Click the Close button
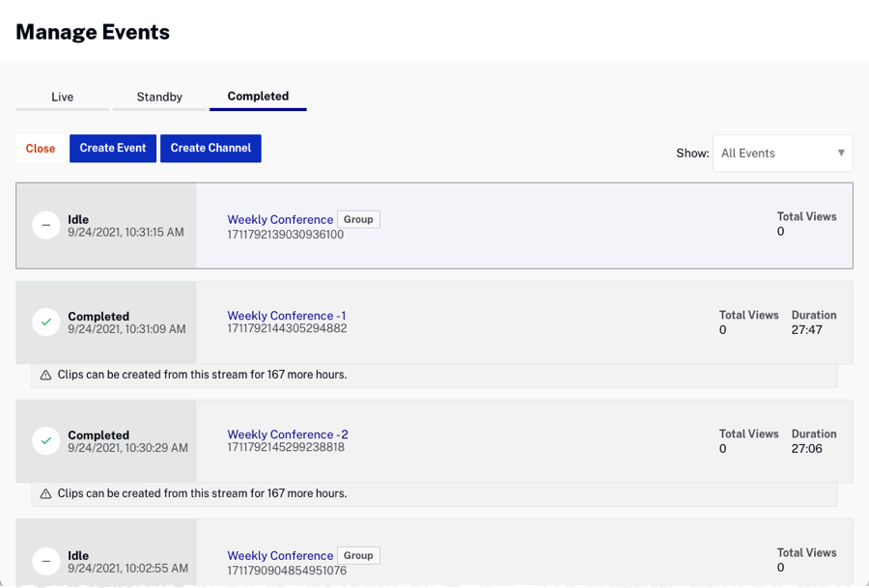 click(41, 149)
